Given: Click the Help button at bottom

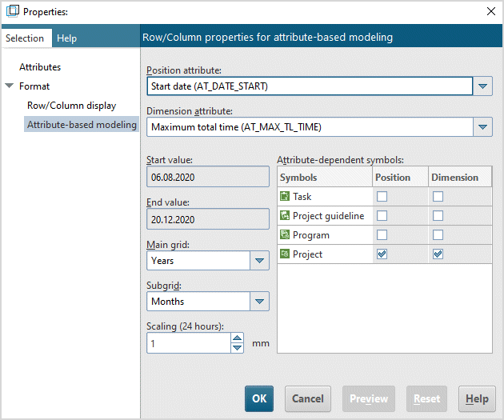Looking at the screenshot, I should point(477,398).
